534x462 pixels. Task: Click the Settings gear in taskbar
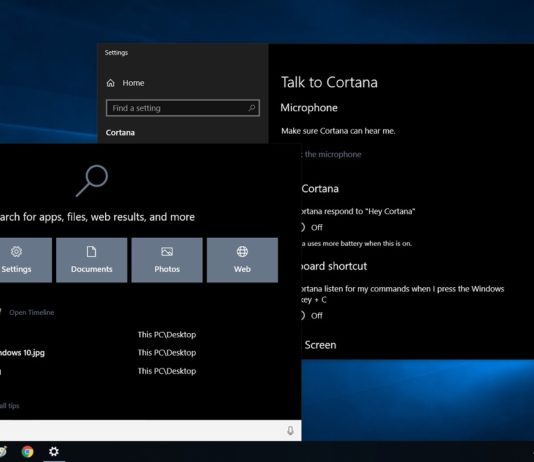coord(54,451)
